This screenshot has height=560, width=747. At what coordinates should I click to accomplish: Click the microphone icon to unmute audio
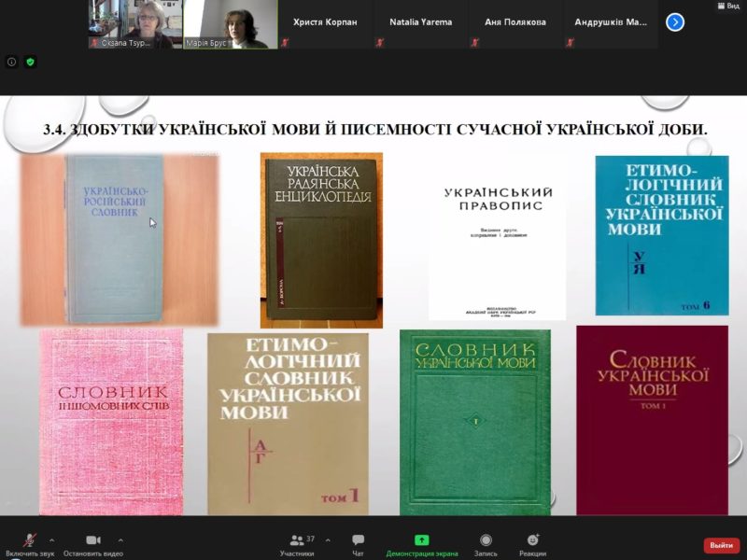click(x=30, y=540)
